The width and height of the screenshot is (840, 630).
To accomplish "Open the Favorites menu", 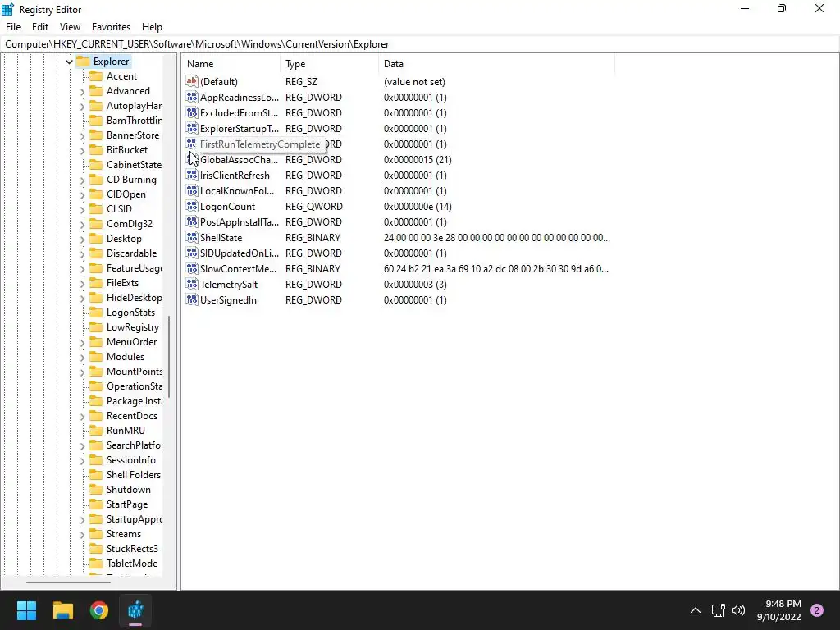I will [x=111, y=27].
